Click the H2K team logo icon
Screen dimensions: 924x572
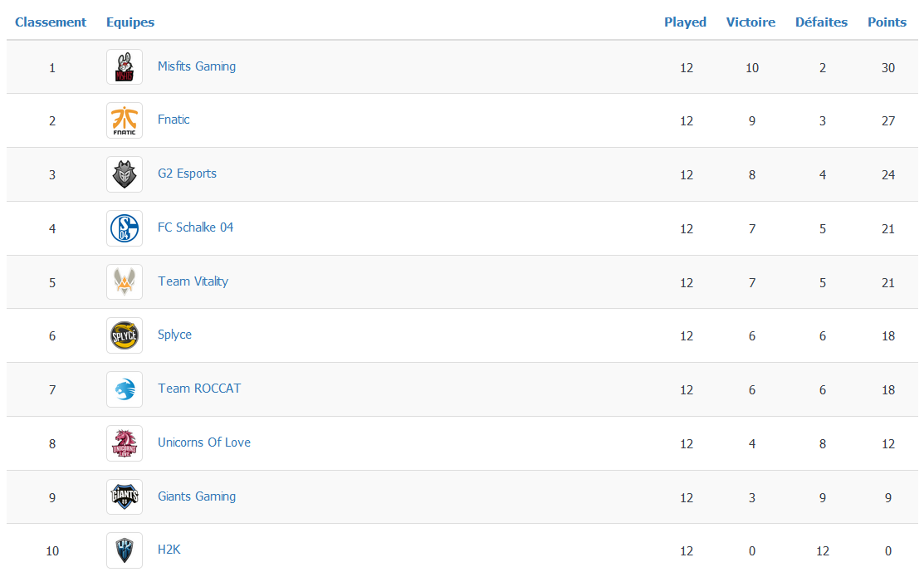125,550
